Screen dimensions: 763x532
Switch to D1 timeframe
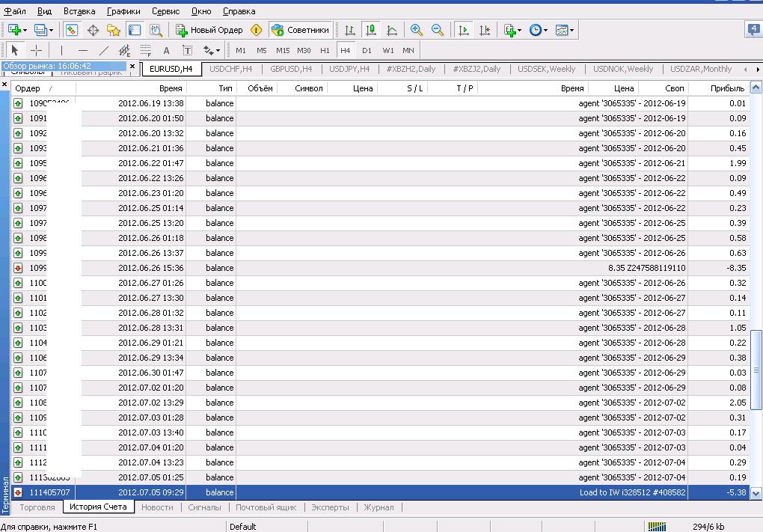tap(367, 50)
